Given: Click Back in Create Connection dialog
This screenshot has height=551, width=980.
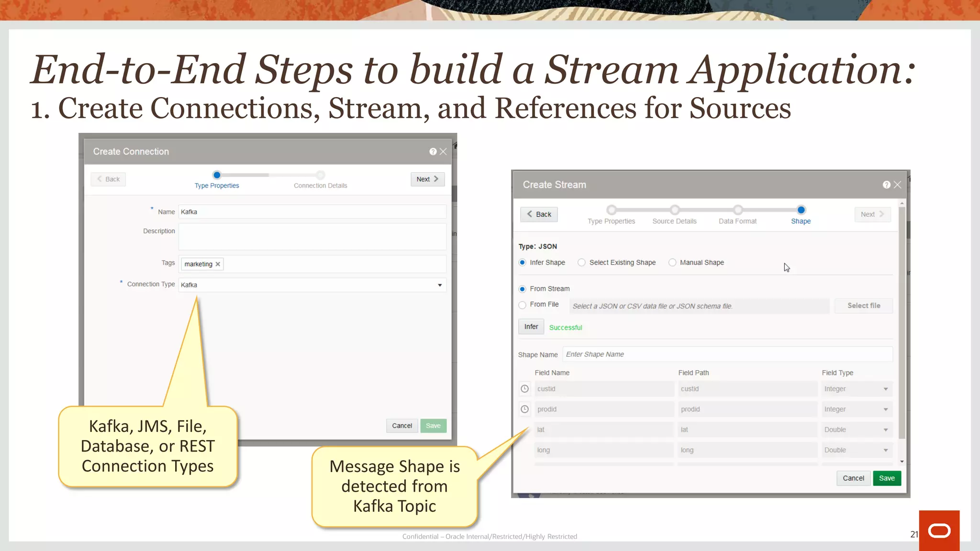Looking at the screenshot, I should (x=108, y=179).
